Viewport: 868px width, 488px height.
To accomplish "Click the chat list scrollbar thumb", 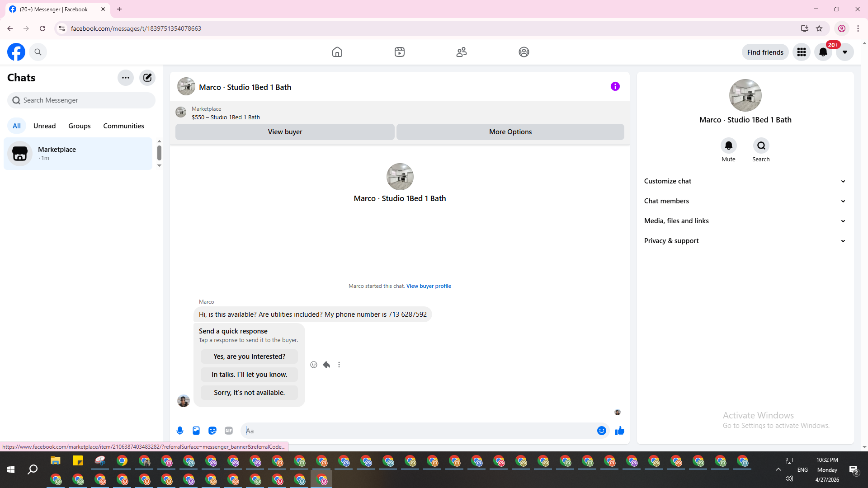I will coord(159,153).
